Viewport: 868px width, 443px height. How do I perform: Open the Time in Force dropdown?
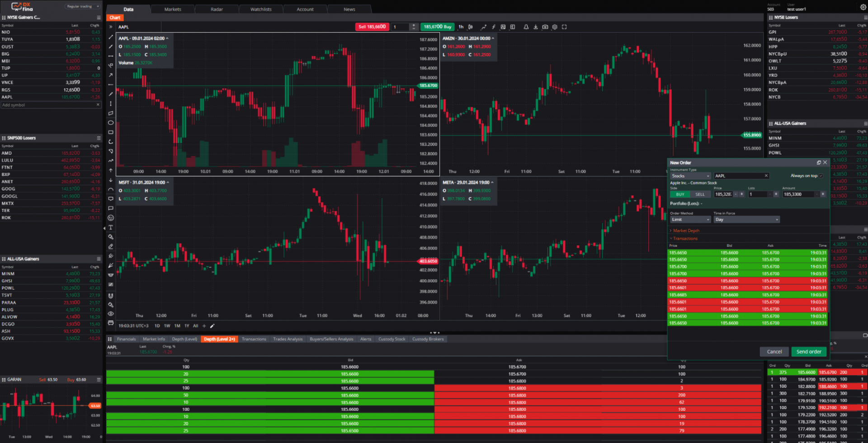tap(746, 219)
